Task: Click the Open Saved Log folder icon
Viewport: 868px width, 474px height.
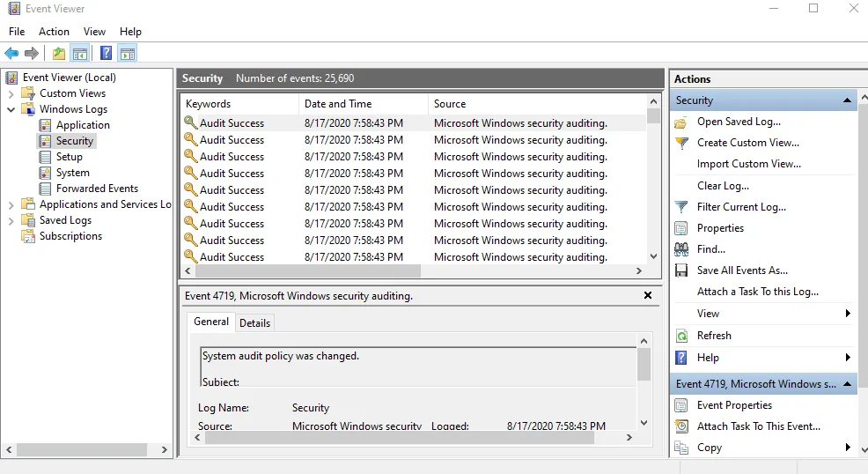Action: (681, 122)
